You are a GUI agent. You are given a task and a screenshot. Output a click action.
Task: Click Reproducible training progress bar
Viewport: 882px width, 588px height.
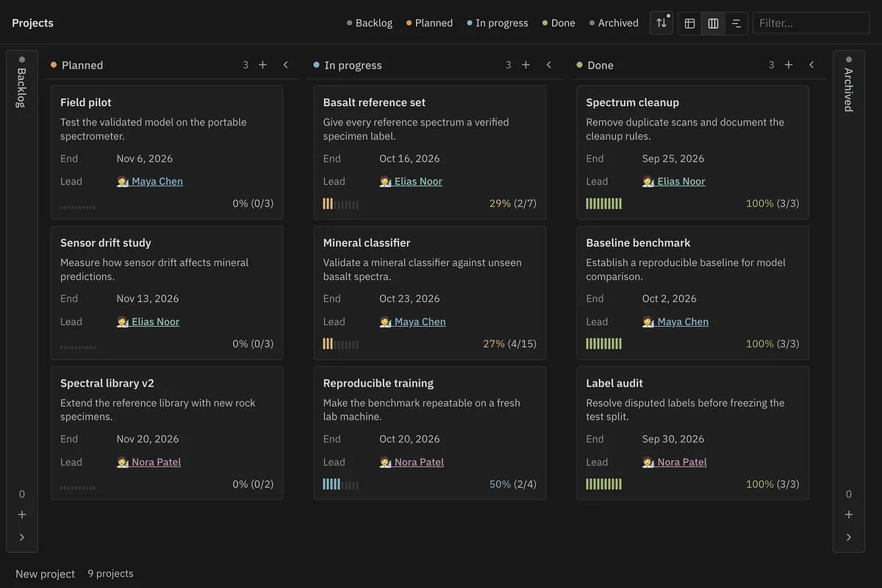tap(341, 484)
